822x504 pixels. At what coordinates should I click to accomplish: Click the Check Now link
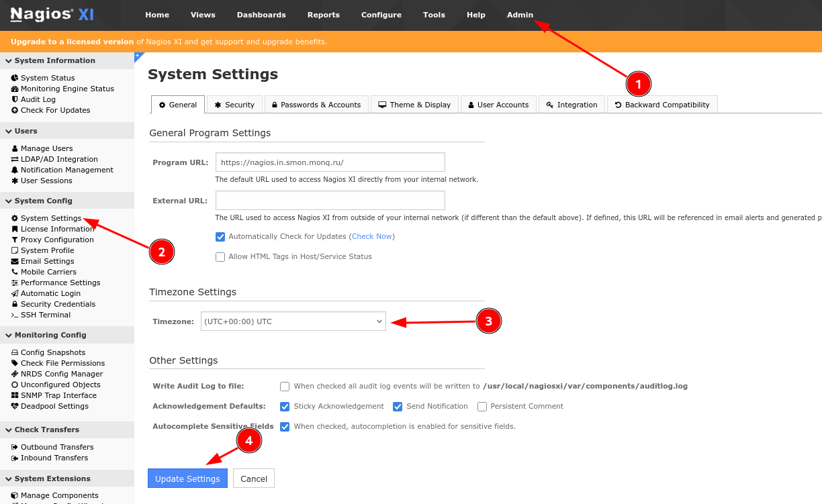(x=372, y=237)
